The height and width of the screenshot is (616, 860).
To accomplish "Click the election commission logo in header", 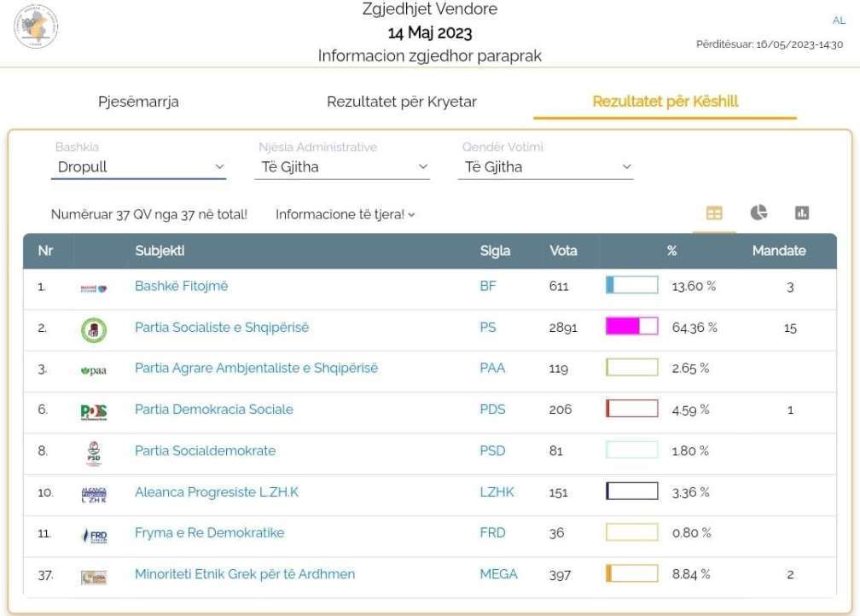I will point(36,26).
